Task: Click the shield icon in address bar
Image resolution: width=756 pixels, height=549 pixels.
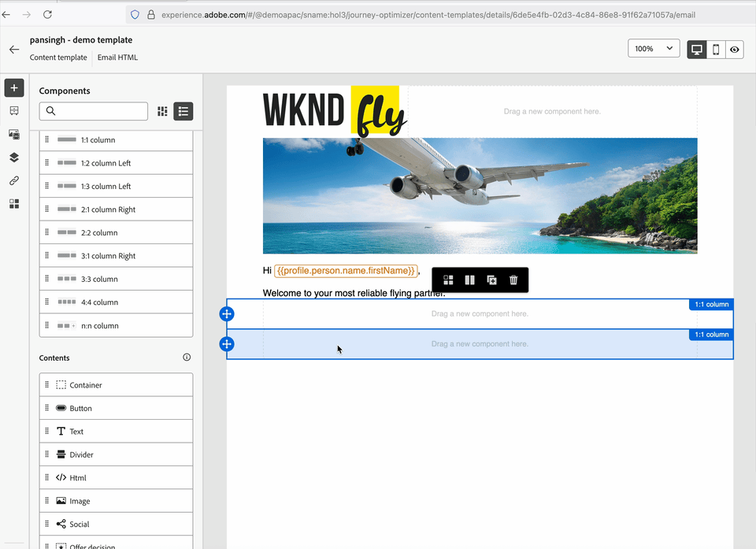Action: click(x=135, y=15)
